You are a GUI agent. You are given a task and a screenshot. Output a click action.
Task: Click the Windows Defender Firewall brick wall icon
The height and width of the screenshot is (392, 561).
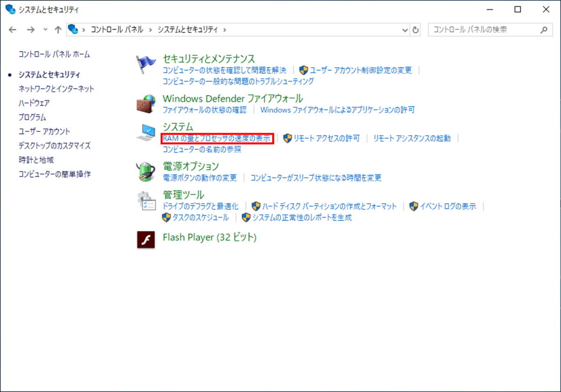tap(145, 104)
